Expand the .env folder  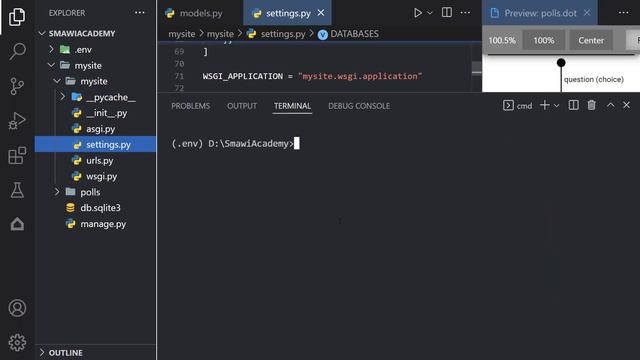click(51, 49)
